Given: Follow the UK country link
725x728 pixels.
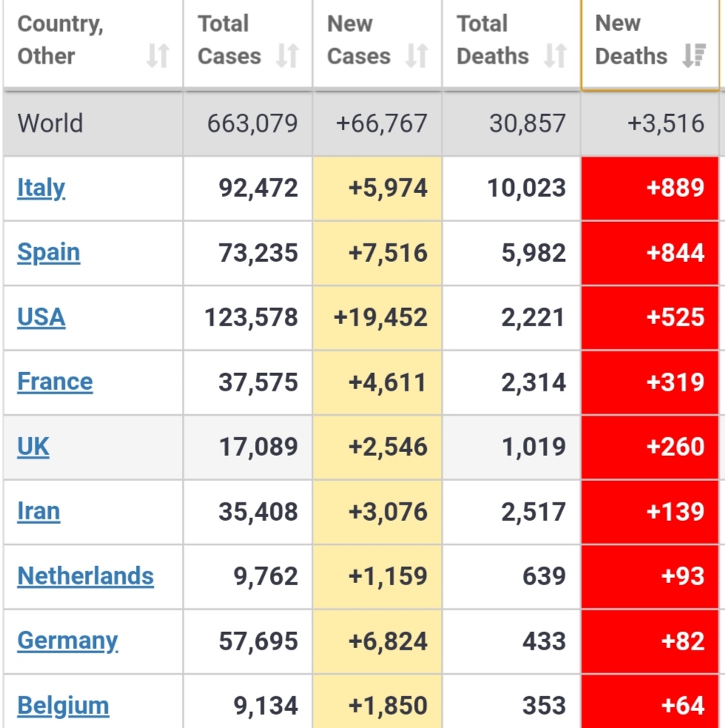Looking at the screenshot, I should click(x=33, y=447).
